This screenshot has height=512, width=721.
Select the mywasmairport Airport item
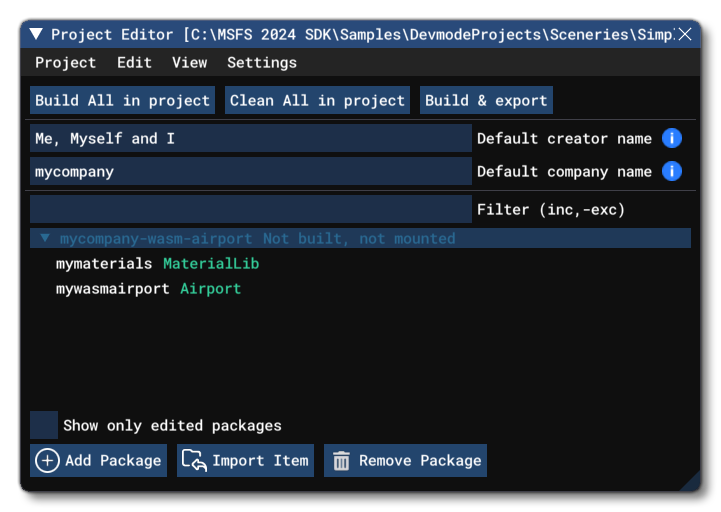(148, 289)
